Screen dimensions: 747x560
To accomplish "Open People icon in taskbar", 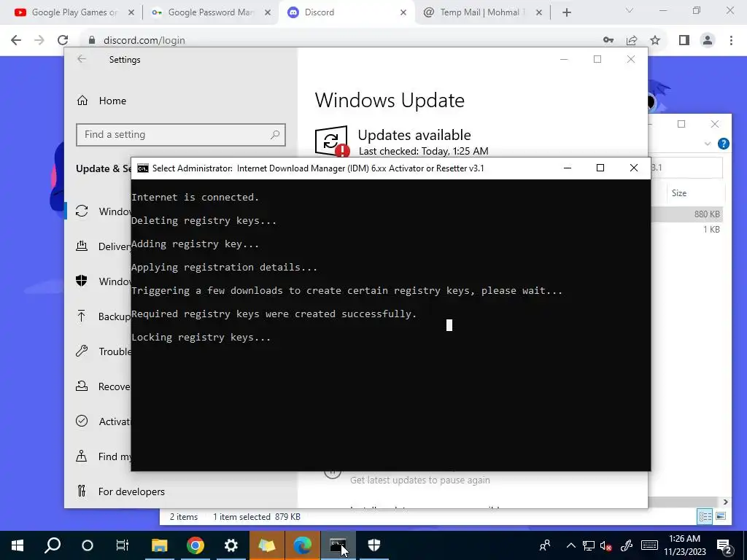I will click(x=544, y=545).
